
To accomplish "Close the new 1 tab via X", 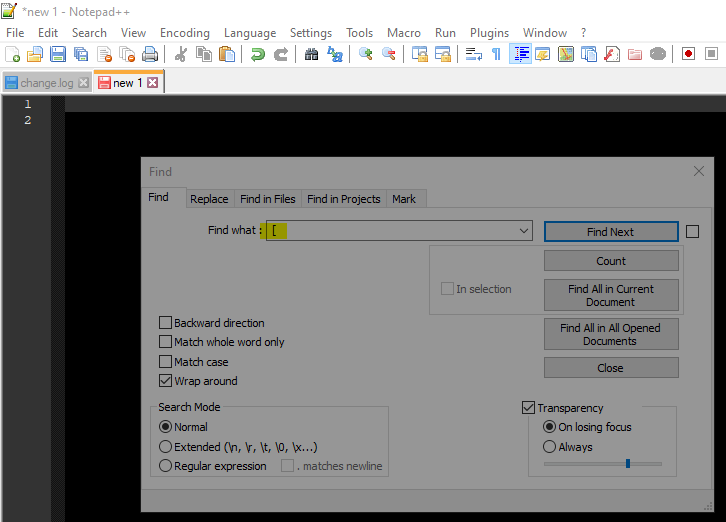I will click(153, 82).
